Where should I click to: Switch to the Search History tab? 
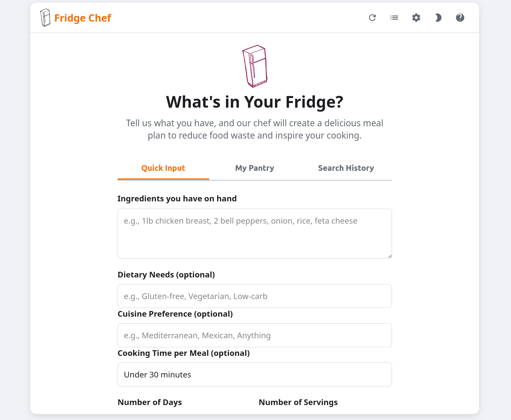346,168
